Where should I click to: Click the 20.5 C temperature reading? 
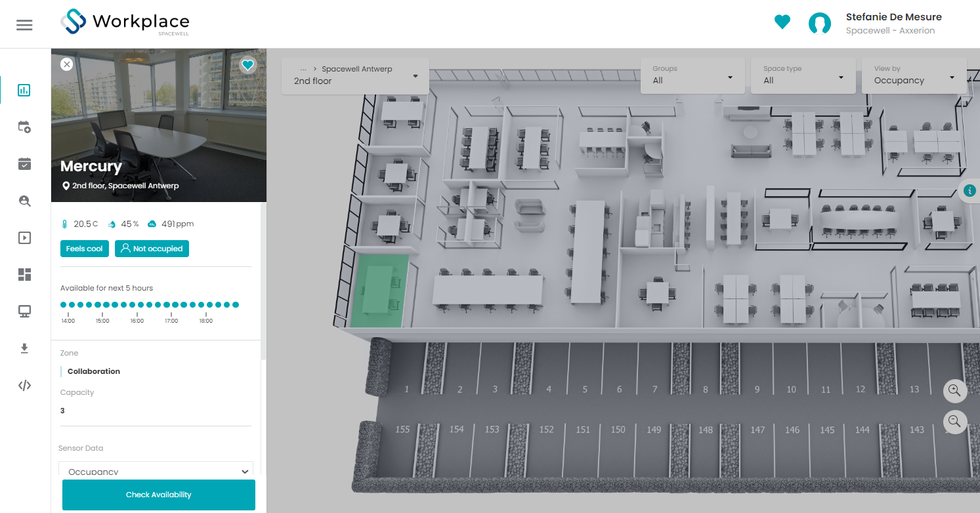[79, 224]
